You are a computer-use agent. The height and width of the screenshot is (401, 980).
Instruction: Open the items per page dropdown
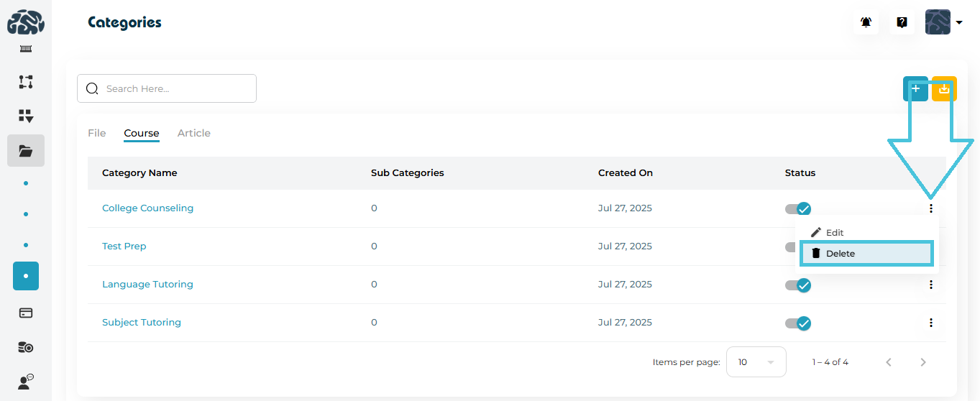[x=756, y=362]
